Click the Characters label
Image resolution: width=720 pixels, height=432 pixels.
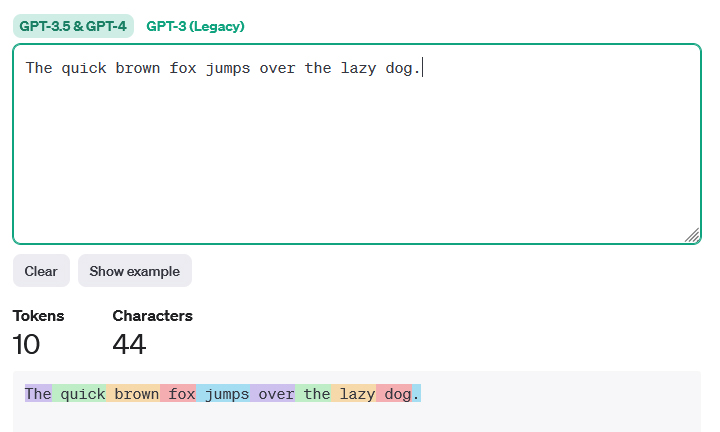pyautogui.click(x=152, y=316)
